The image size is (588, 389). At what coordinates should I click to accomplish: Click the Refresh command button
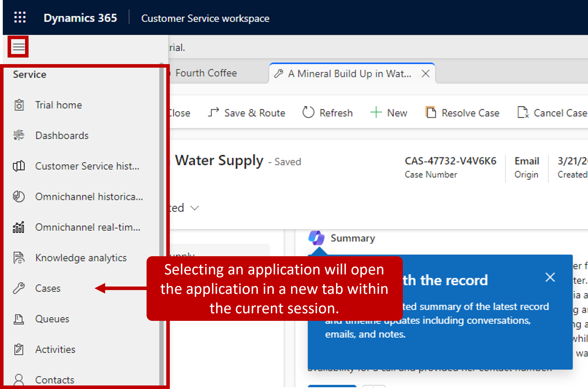tap(328, 113)
